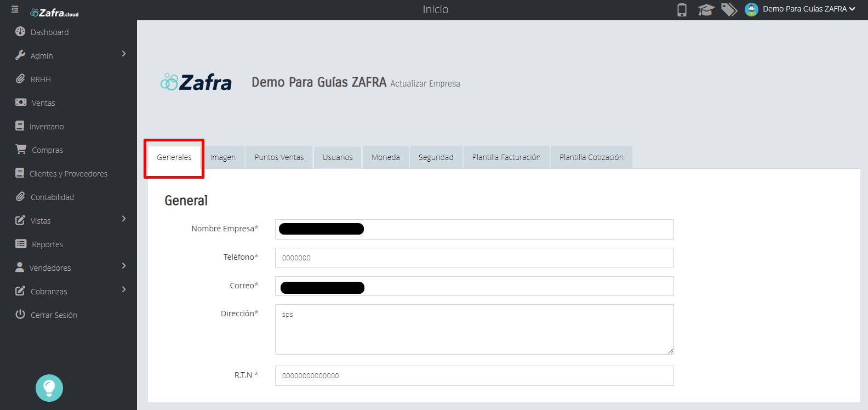Screen dimensions: 868x410
Task: Open Clientes y Proveedores in sidebar
Action: point(68,174)
